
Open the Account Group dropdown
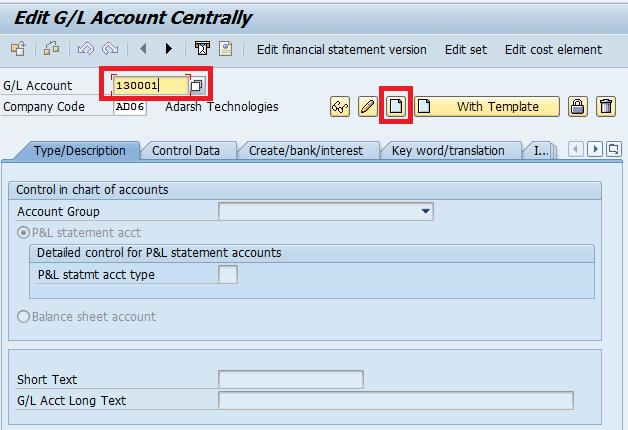426,212
